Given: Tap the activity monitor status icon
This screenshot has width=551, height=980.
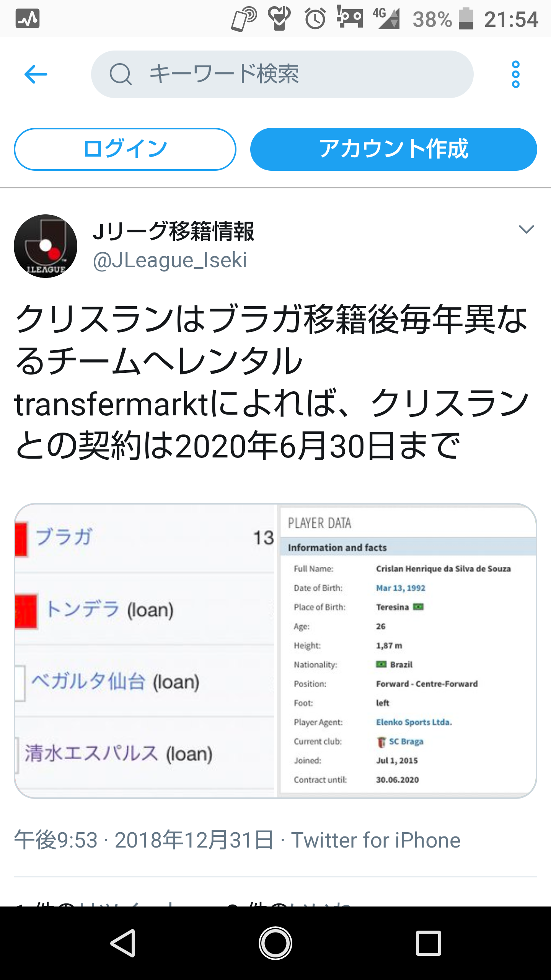Looking at the screenshot, I should [28, 19].
